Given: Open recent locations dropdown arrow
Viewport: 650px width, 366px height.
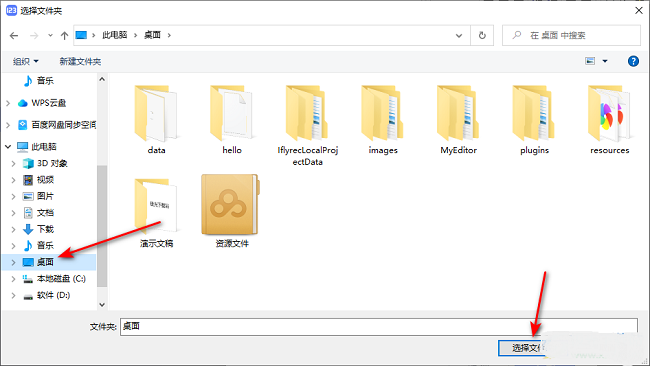Looking at the screenshot, I should pyautogui.click(x=50, y=36).
